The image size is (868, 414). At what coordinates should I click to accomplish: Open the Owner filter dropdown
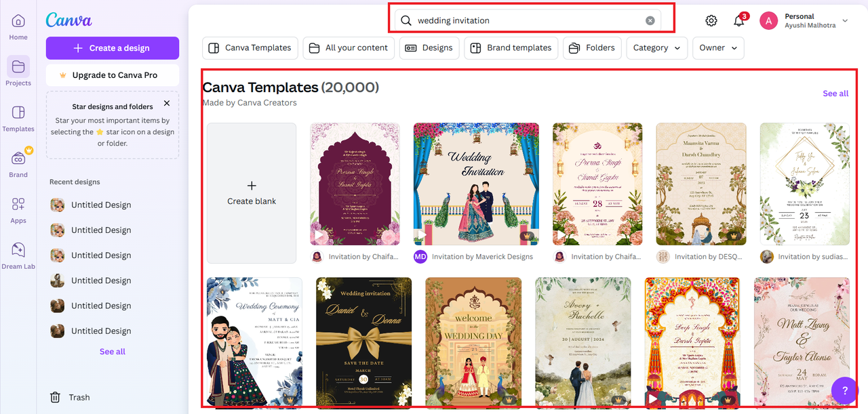[x=718, y=48]
